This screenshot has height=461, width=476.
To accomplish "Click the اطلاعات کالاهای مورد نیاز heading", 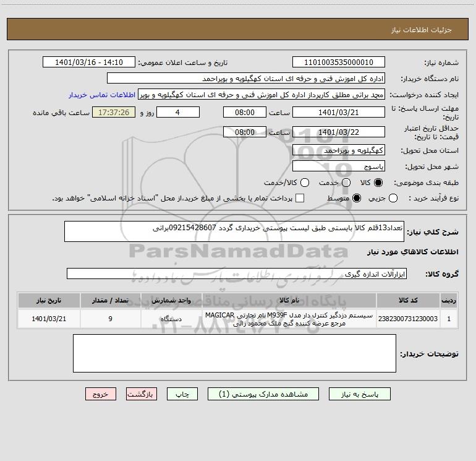I will point(412,252).
